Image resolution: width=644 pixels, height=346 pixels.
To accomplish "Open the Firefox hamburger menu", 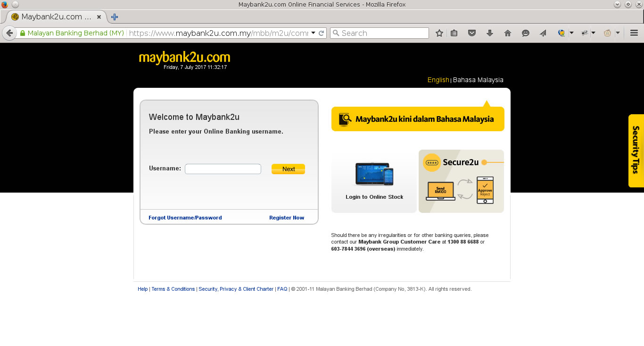I will (634, 33).
